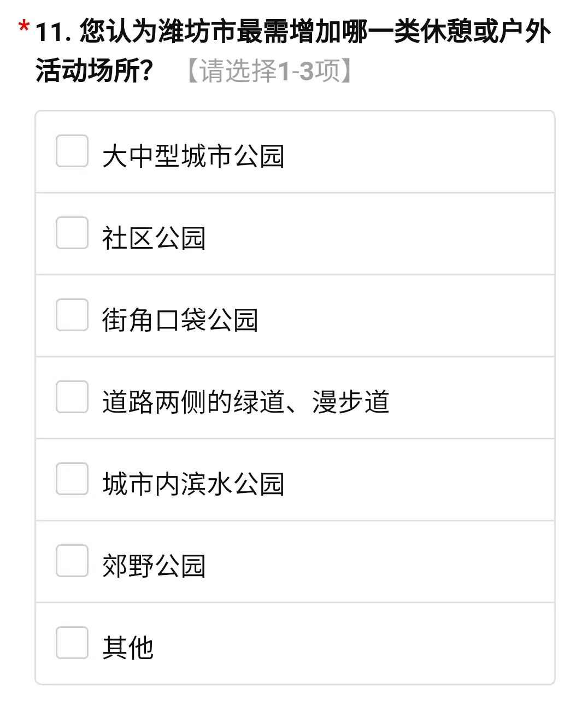Click the 大中型城市公园 option label text
588x711 pixels.
(193, 156)
